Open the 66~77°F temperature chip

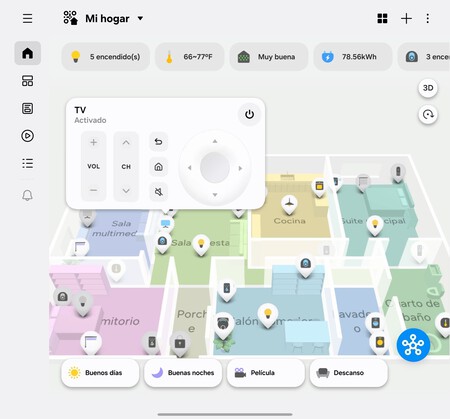191,57
